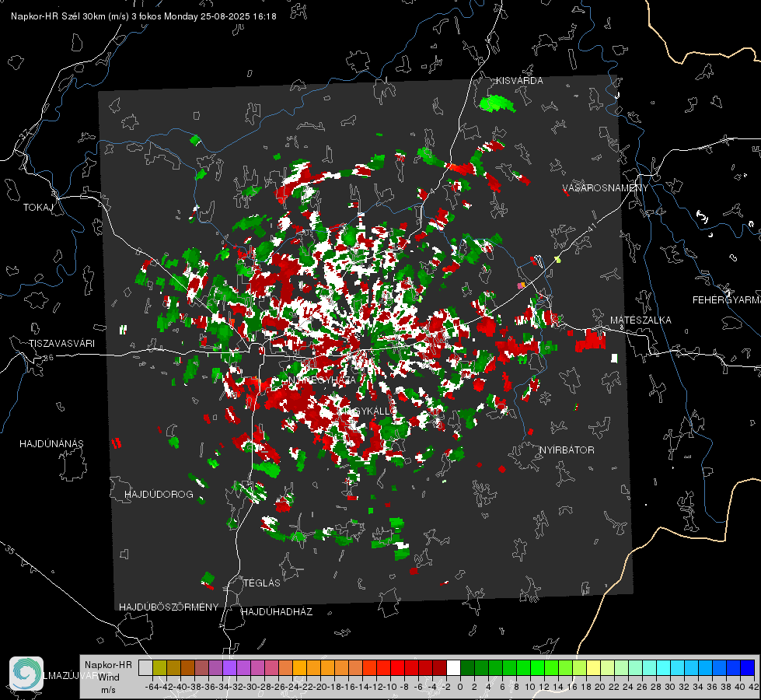This screenshot has width=761, height=700.
Task: Click the TISZAVASVÁRI town label
Action: (x=61, y=344)
